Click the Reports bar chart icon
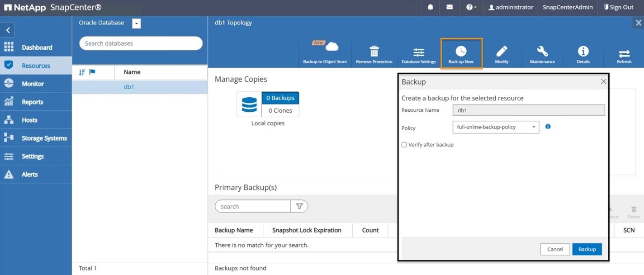644x275 pixels. 9,101
